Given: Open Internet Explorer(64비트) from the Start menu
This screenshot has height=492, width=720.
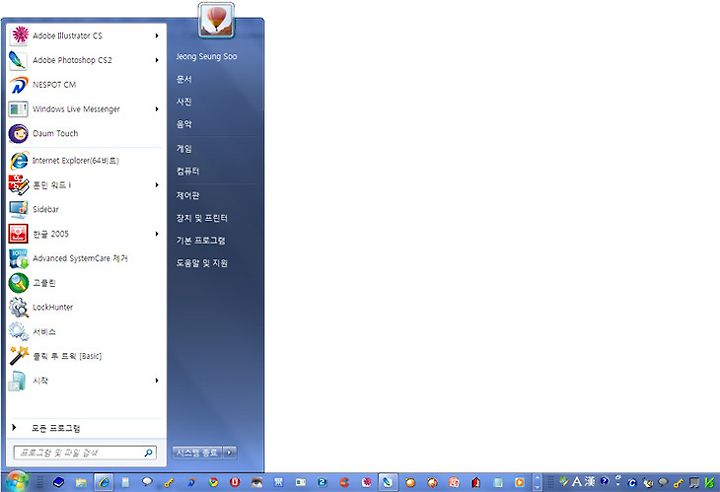Looking at the screenshot, I should [85, 160].
